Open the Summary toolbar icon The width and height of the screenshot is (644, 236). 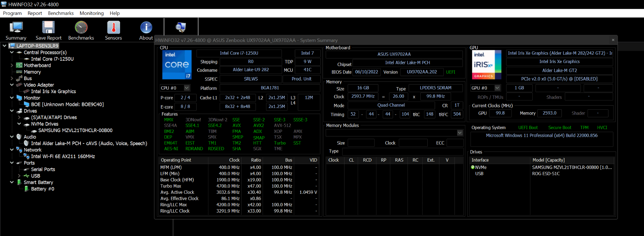[x=16, y=28]
